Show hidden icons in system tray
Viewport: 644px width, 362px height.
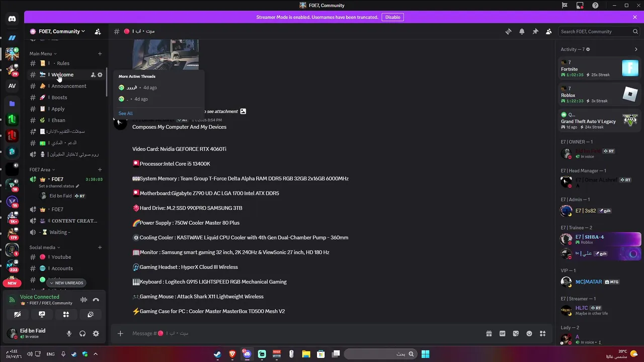[x=96, y=354]
